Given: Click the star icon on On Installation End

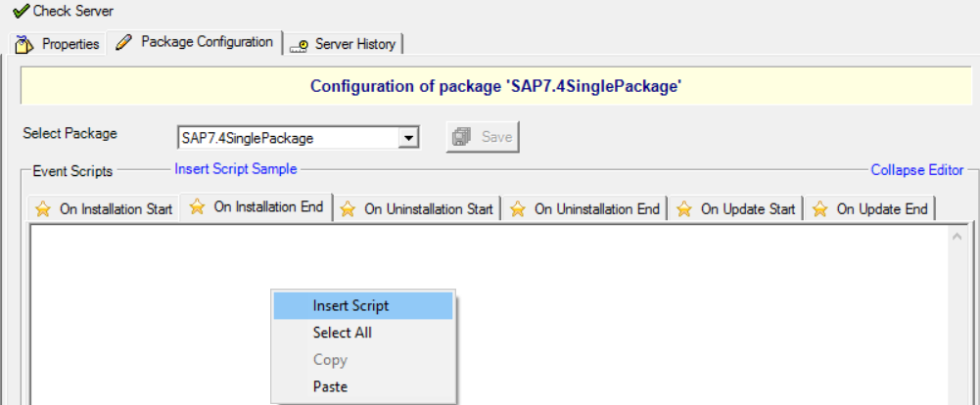Looking at the screenshot, I should click(x=197, y=206).
